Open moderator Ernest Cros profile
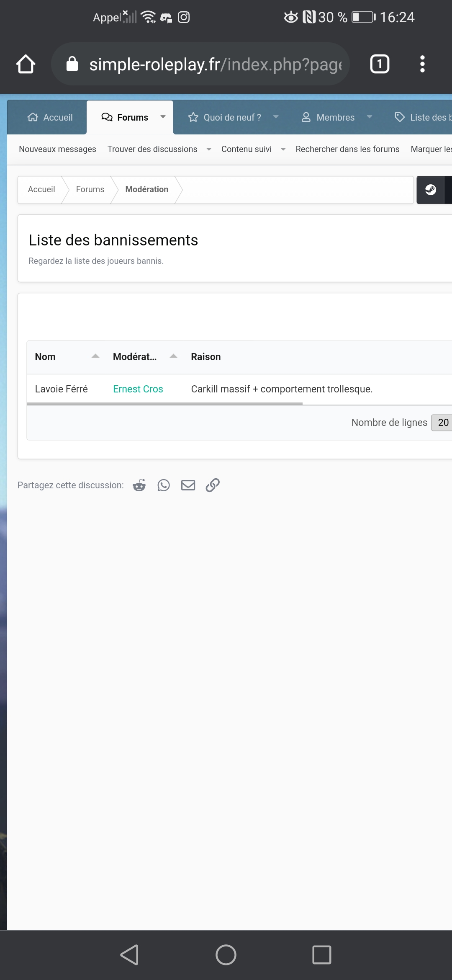 [138, 389]
